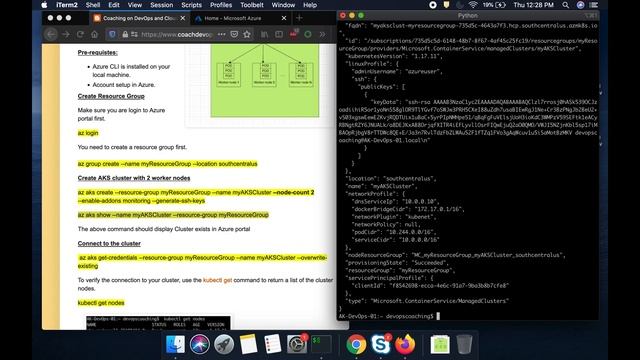Open the Scripts menu

[x=191, y=5]
